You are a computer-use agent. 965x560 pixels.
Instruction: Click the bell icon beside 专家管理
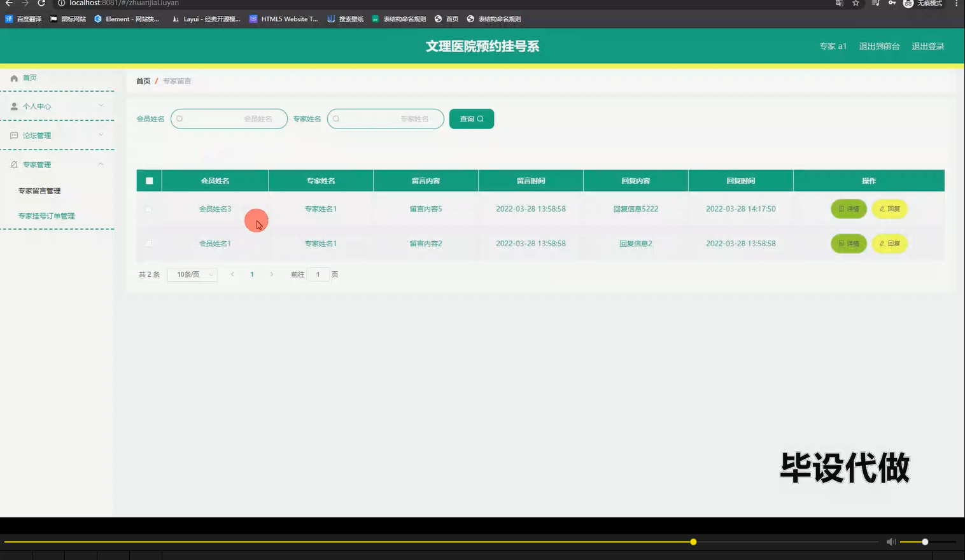pyautogui.click(x=14, y=165)
